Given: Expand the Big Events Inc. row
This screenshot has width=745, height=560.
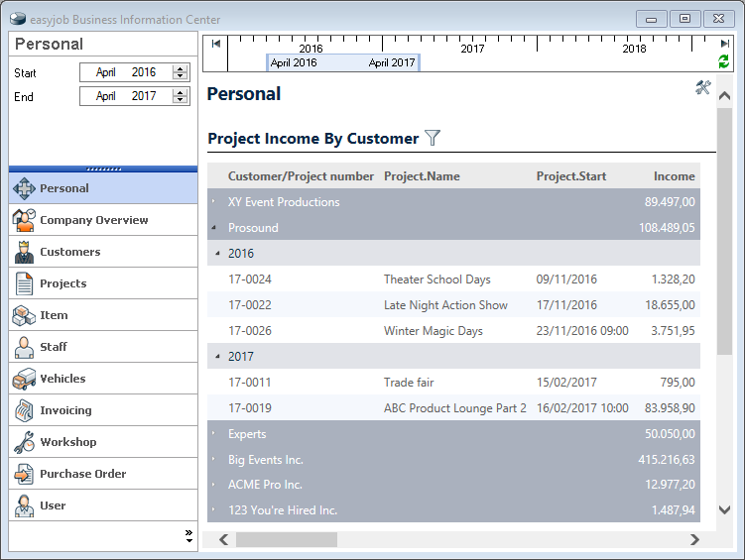Looking at the screenshot, I should pyautogui.click(x=213, y=460).
